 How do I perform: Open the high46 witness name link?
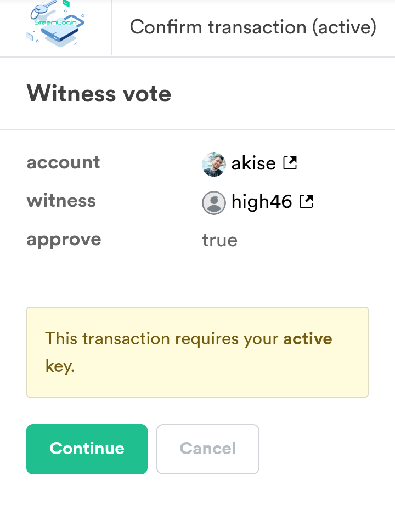[262, 202]
